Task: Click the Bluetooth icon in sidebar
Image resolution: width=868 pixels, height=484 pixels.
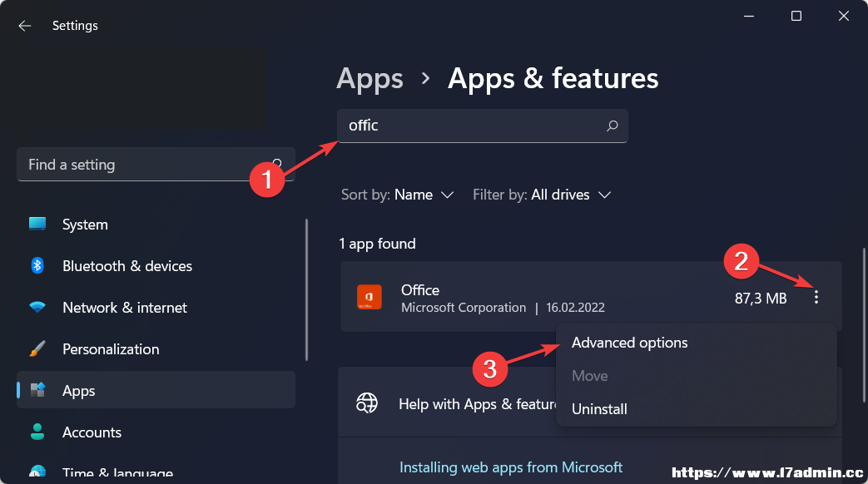Action: (x=37, y=265)
